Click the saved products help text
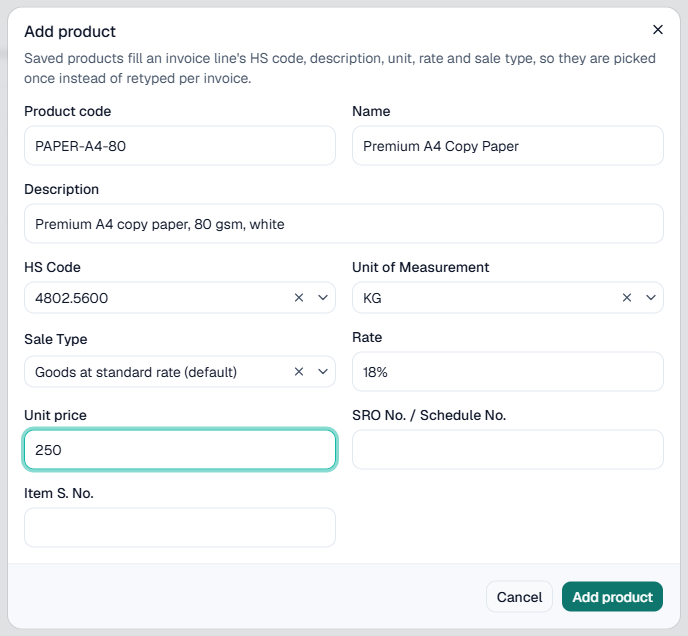The height and width of the screenshot is (636, 688). pos(340,68)
